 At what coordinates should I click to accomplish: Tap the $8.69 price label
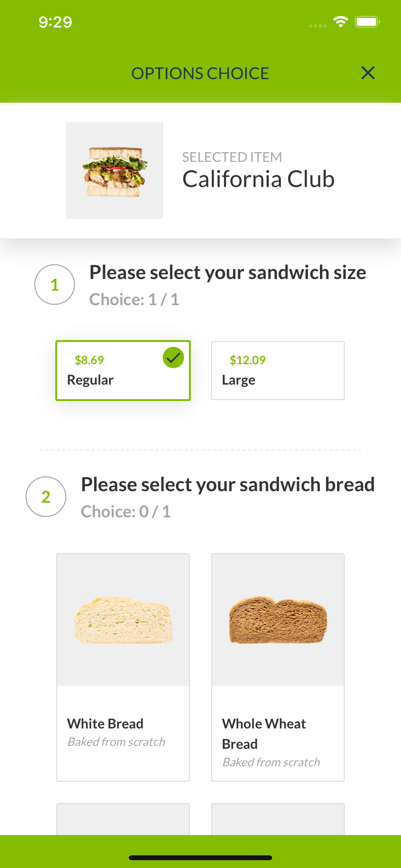89,360
